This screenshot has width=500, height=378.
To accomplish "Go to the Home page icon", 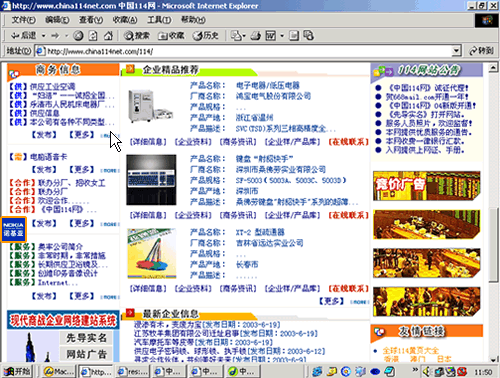I will 108,36.
